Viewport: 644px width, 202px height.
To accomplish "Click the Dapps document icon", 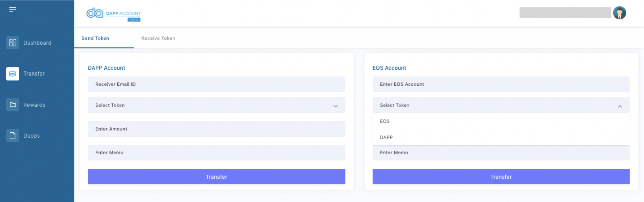I will pyautogui.click(x=13, y=136).
